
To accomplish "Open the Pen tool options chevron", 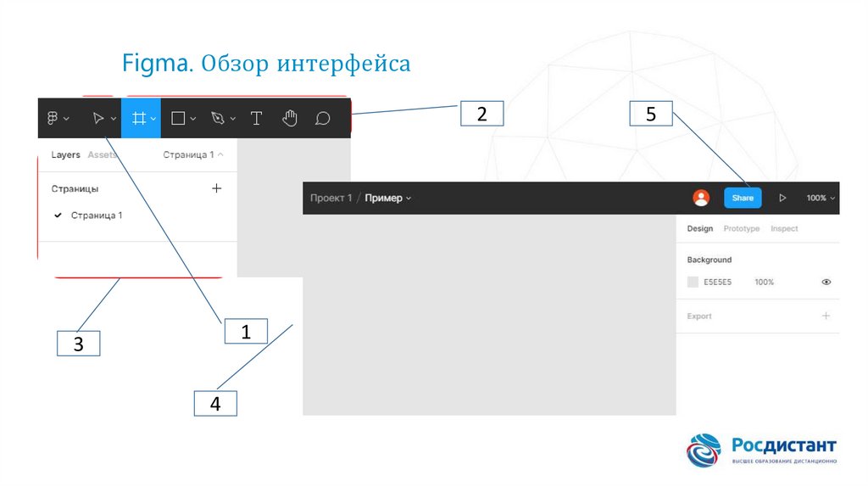I will [x=233, y=119].
